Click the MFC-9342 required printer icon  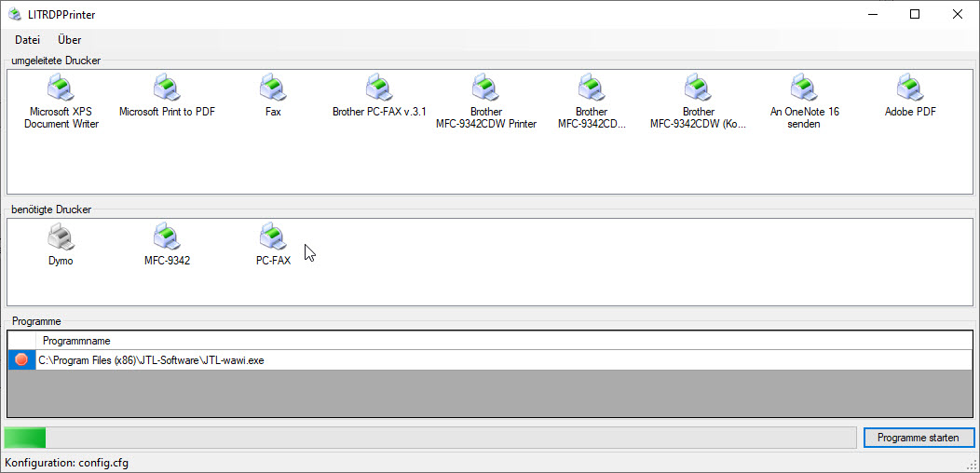[167, 238]
